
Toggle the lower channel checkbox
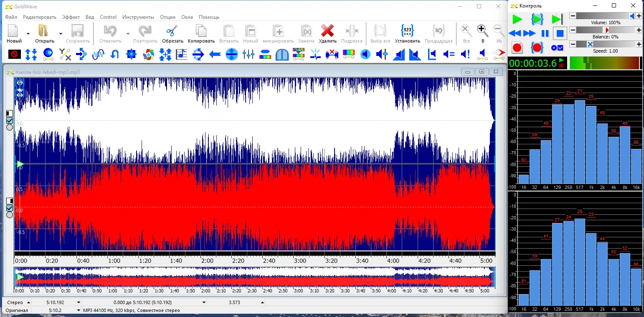pyautogui.click(x=10, y=208)
